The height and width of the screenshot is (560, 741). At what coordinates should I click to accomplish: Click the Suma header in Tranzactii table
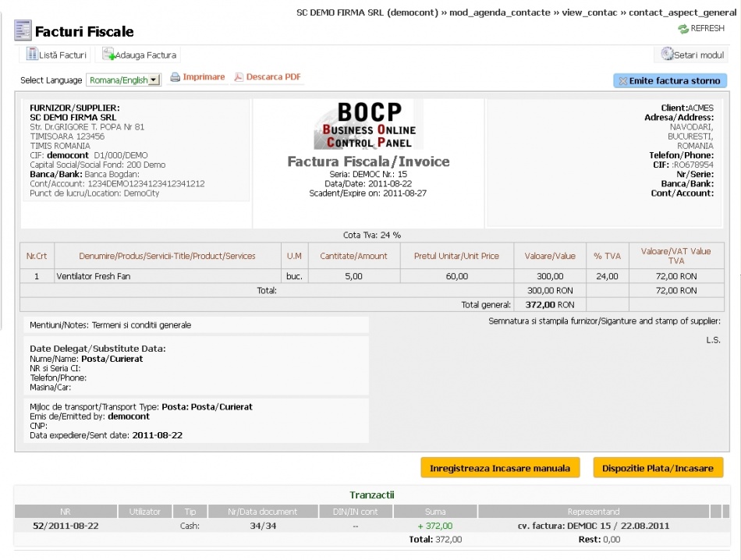coord(435,512)
